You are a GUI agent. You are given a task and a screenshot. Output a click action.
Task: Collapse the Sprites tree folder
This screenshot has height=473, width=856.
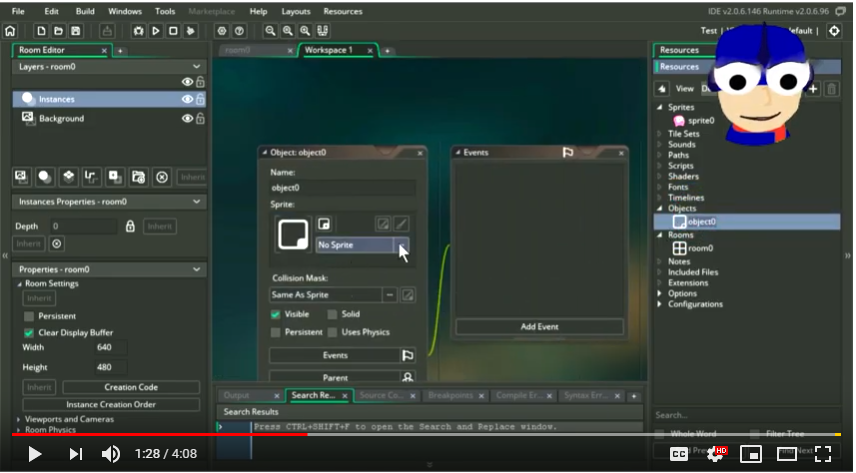[659, 108]
